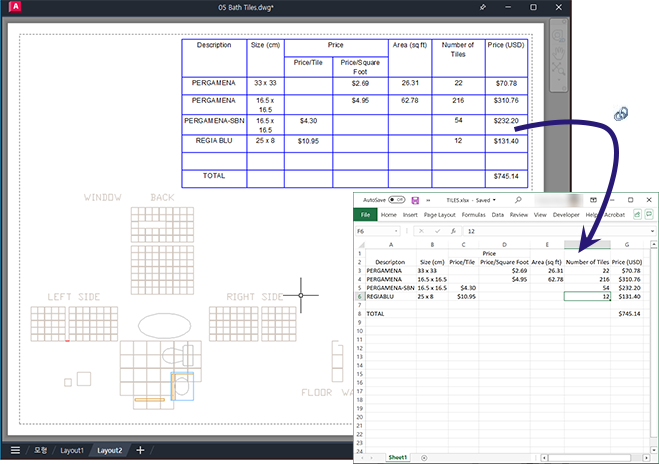Select column G header in Excel

pos(627,245)
